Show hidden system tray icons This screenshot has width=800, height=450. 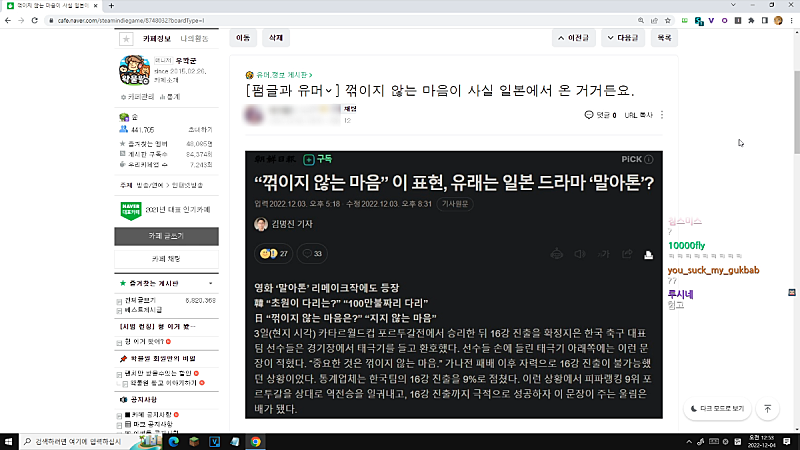pyautogui.click(x=689, y=442)
